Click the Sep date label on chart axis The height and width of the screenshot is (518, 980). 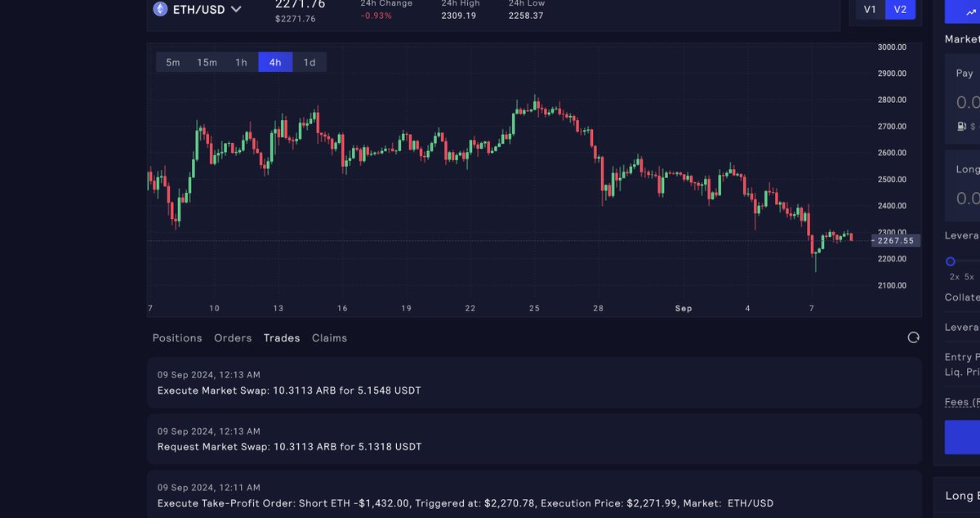tap(684, 308)
